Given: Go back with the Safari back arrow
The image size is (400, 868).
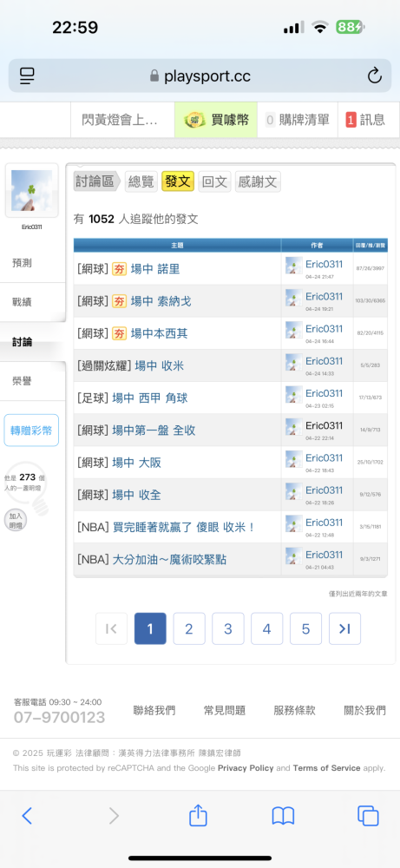Looking at the screenshot, I should [27, 816].
